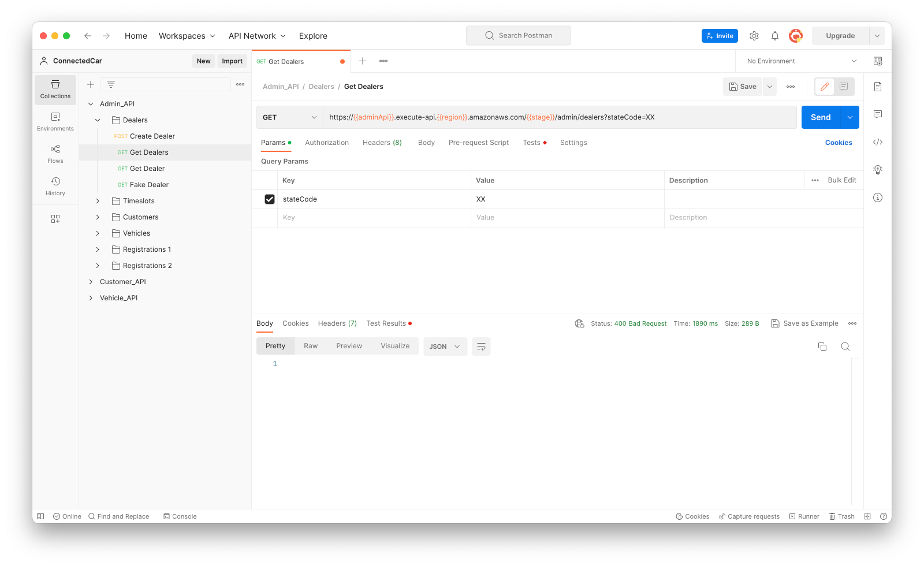Screen dimensions: 924x566
Task: Open the Create Dealer POST request
Action: (x=152, y=136)
